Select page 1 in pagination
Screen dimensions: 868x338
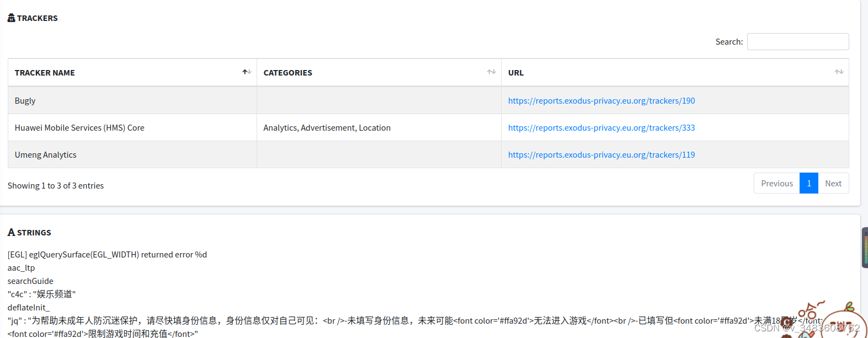[809, 183]
